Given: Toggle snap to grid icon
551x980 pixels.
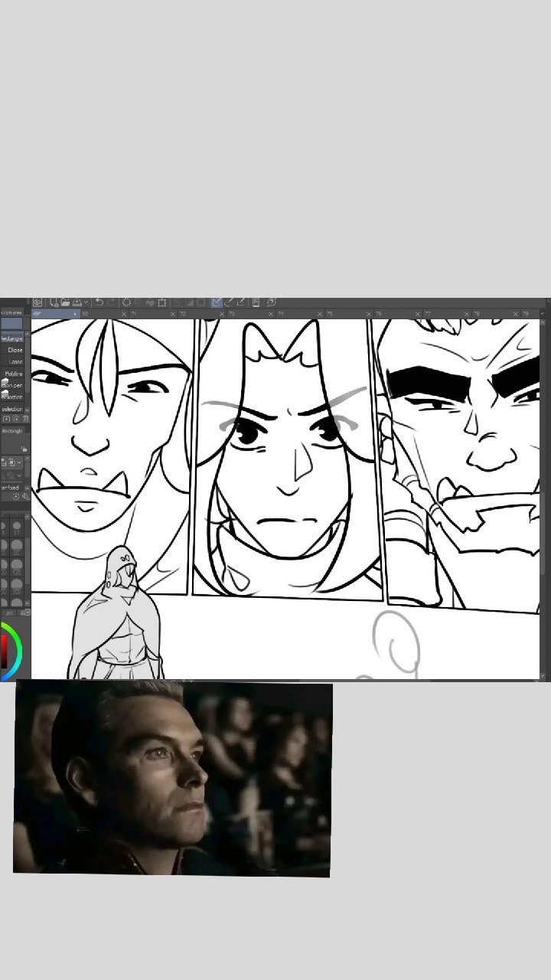Looking at the screenshot, I should pyautogui.click(x=241, y=302).
